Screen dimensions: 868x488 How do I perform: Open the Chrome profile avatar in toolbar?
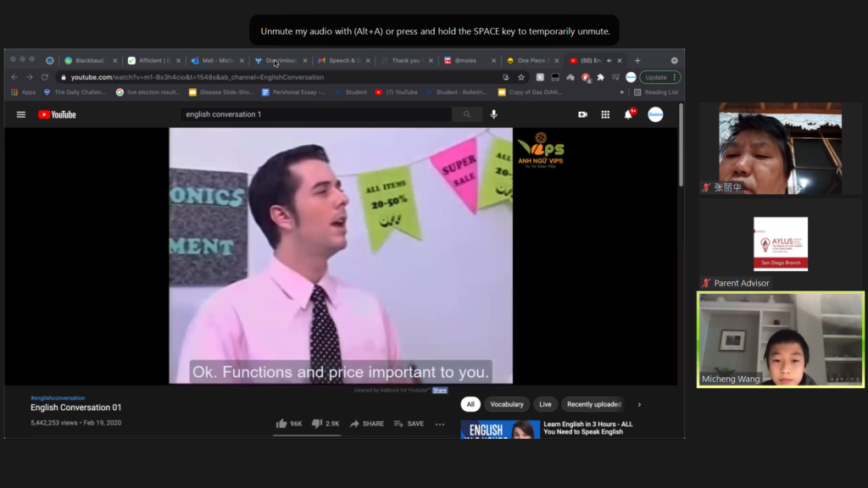(631, 77)
